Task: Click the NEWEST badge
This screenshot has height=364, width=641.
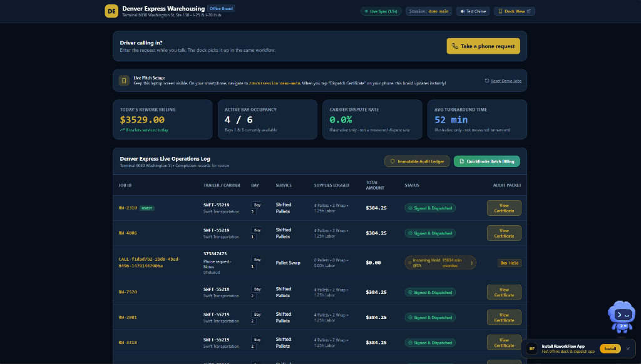Action: [x=146, y=208]
